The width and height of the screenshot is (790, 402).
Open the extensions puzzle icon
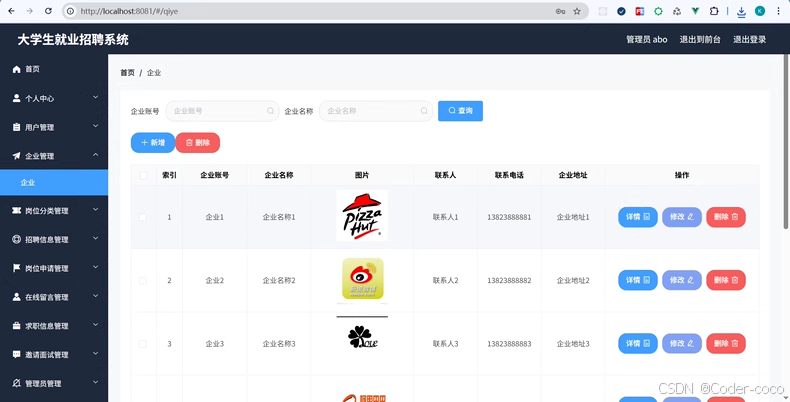tap(714, 11)
